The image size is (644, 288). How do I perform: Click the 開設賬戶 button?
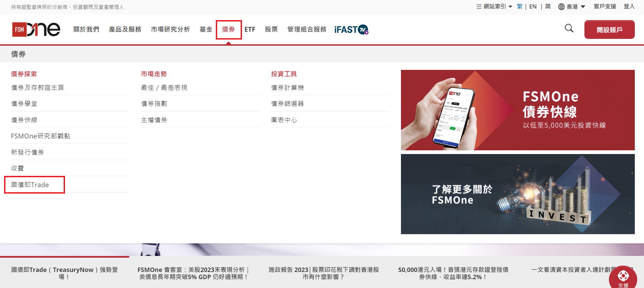[x=609, y=30]
